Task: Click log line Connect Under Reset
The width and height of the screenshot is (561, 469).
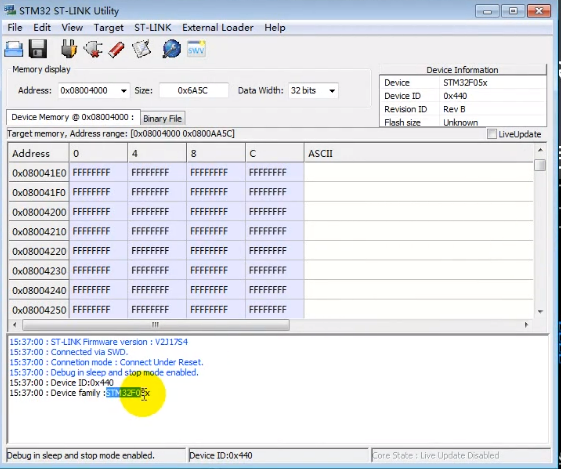Action: point(106,362)
